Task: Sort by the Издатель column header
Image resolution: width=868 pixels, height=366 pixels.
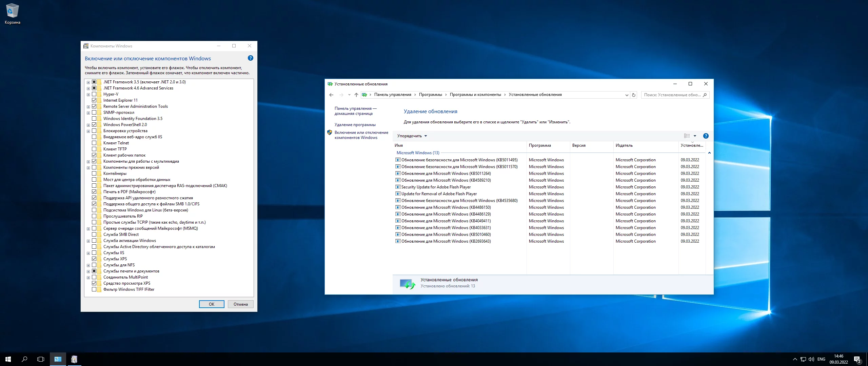Action: (624, 145)
